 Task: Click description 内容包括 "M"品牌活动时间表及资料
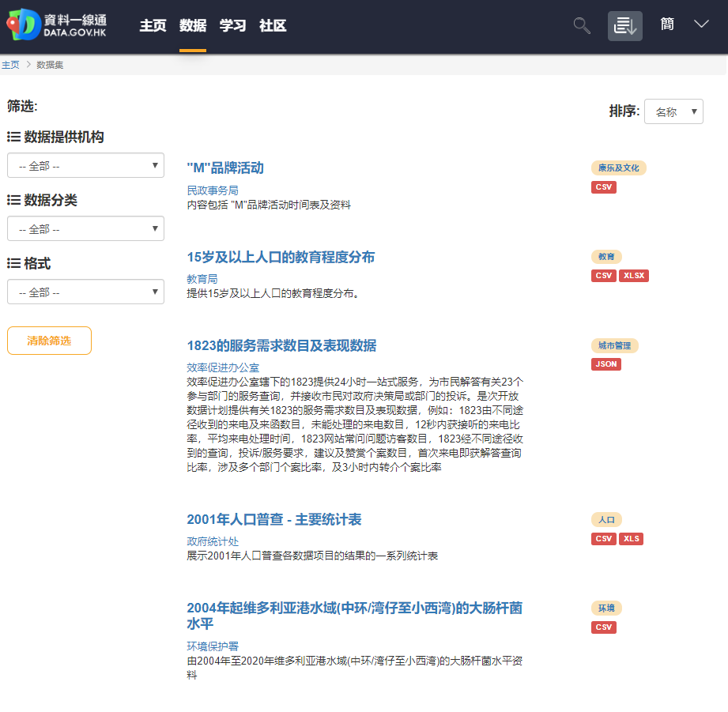coord(269,205)
